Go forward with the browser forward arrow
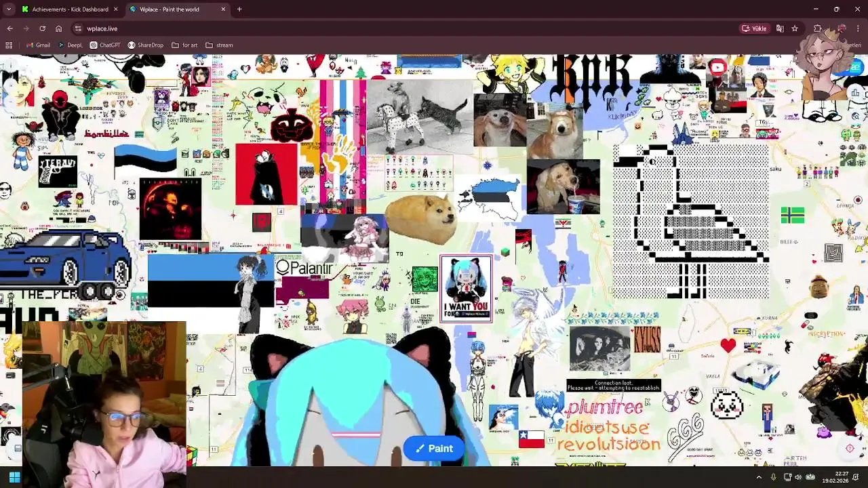This screenshot has height=488, width=868. (26, 28)
